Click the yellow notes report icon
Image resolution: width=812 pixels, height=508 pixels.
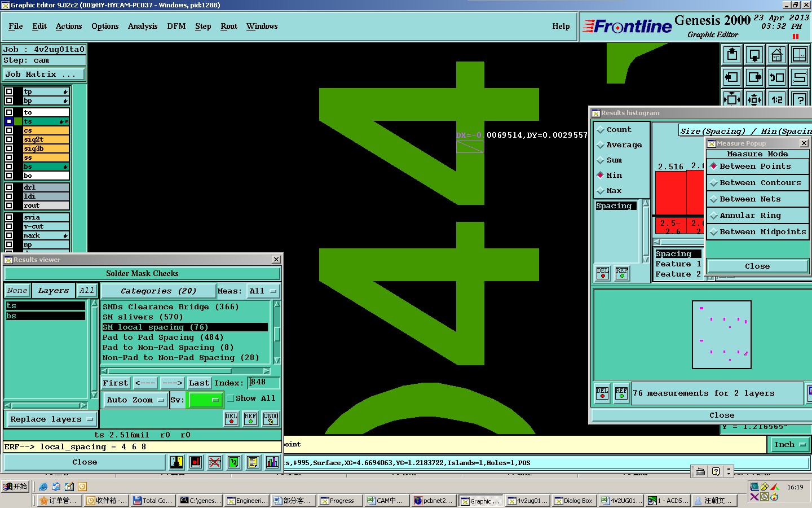tap(253, 462)
